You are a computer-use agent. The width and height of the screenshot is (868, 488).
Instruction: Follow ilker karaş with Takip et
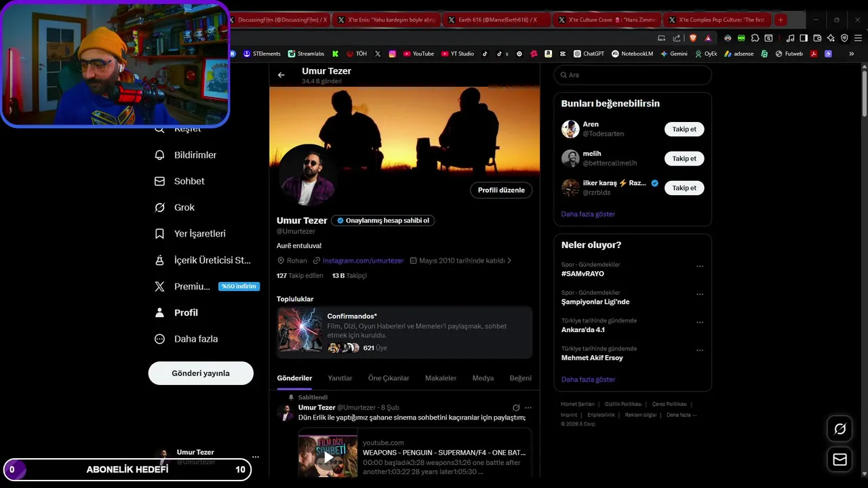[684, 188]
